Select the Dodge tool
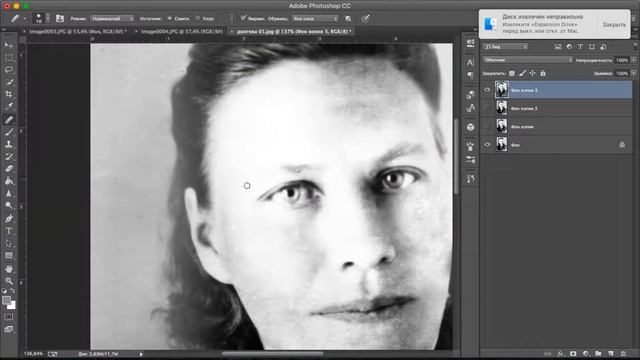 tap(9, 205)
